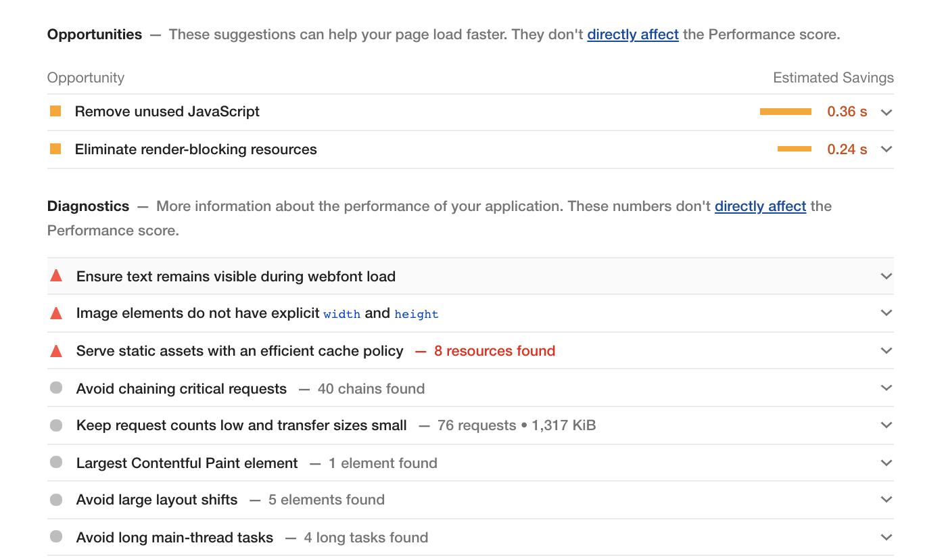Screen dimensions: 944x560
Task: Click red triangle beside Serve static assets
Action: [56, 351]
